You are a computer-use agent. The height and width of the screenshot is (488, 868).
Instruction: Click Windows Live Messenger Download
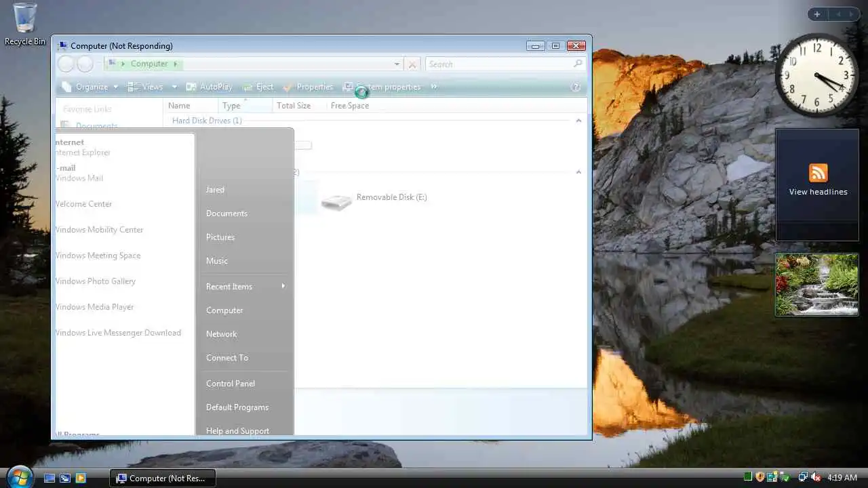click(x=118, y=333)
